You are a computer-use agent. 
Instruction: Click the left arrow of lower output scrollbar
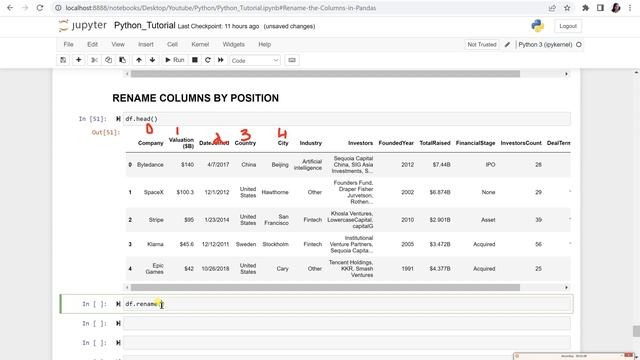(127, 287)
